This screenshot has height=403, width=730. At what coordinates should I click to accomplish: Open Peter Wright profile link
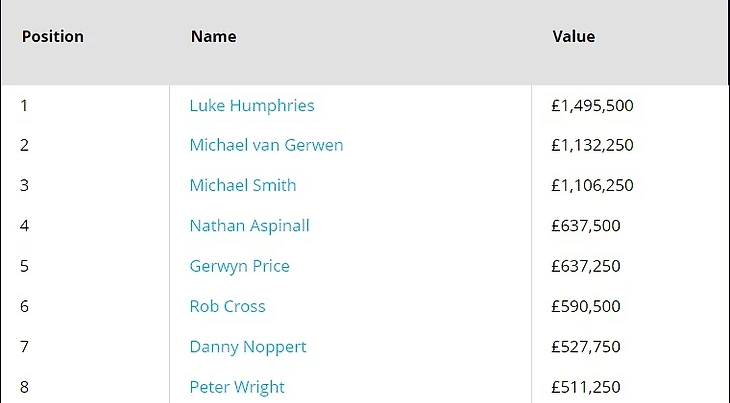point(237,387)
